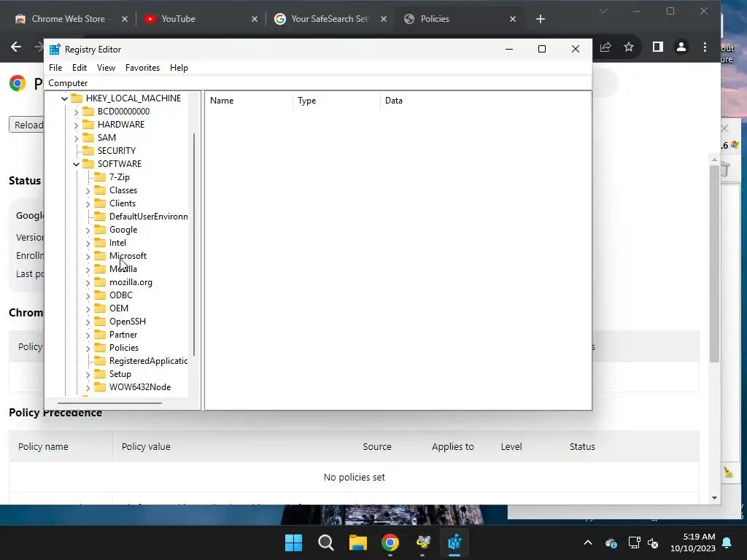This screenshot has height=560, width=747.
Task: Close the Policies tab in Chrome
Action: pyautogui.click(x=513, y=19)
